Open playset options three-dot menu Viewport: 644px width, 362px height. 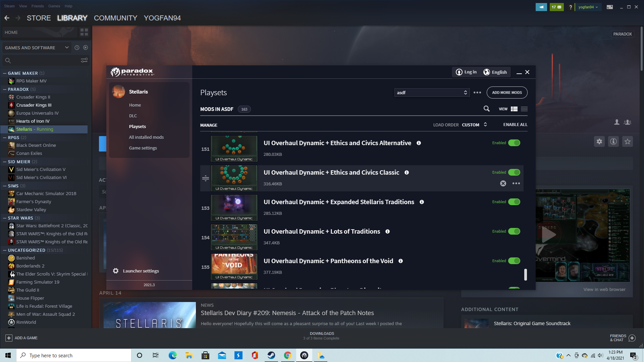pos(477,93)
